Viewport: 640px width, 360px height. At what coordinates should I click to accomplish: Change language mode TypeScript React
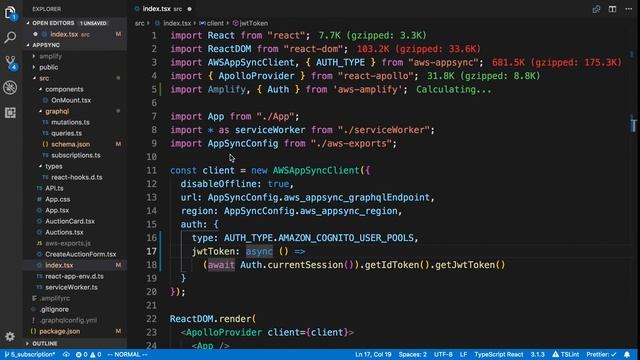pyautogui.click(x=499, y=355)
